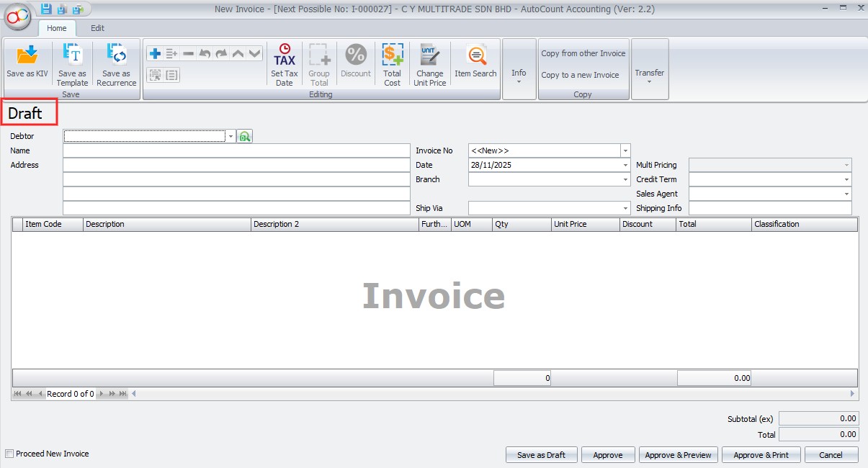Click the Total Cost icon

pyautogui.click(x=392, y=63)
